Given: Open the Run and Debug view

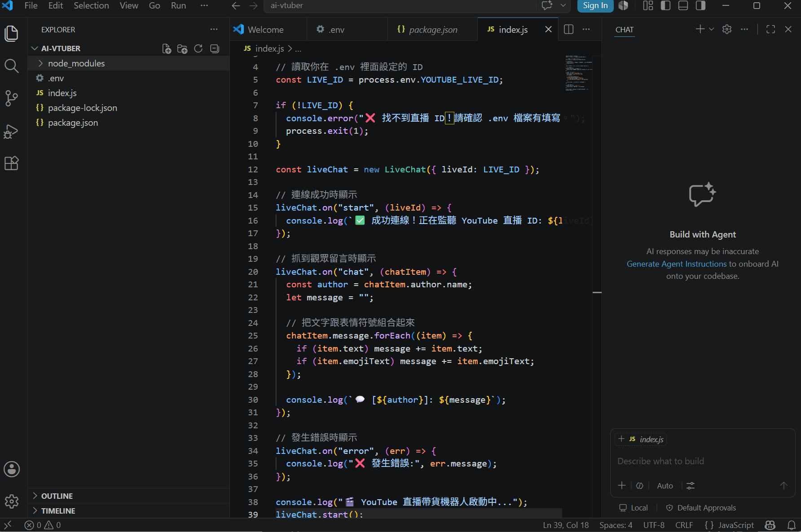Looking at the screenshot, I should 11,131.
